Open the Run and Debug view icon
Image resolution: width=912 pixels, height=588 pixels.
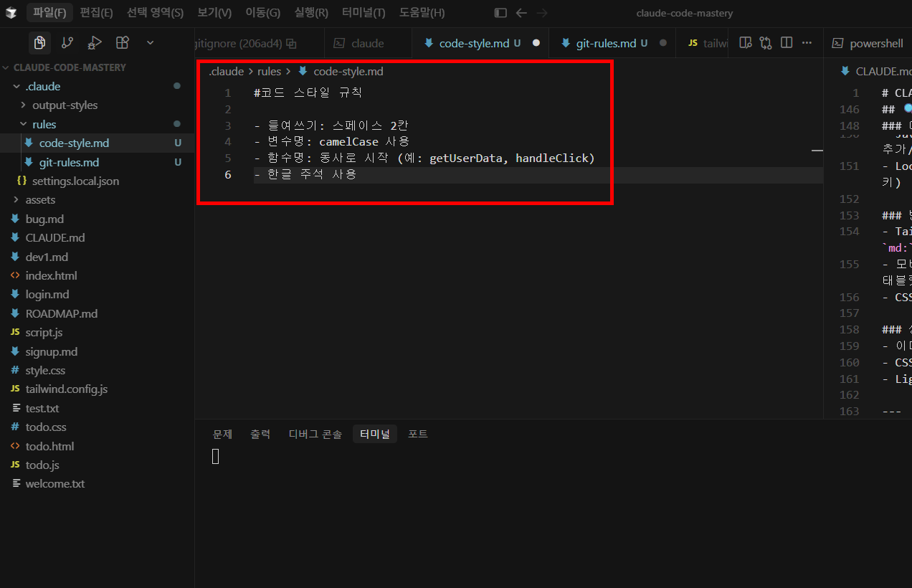tap(95, 42)
